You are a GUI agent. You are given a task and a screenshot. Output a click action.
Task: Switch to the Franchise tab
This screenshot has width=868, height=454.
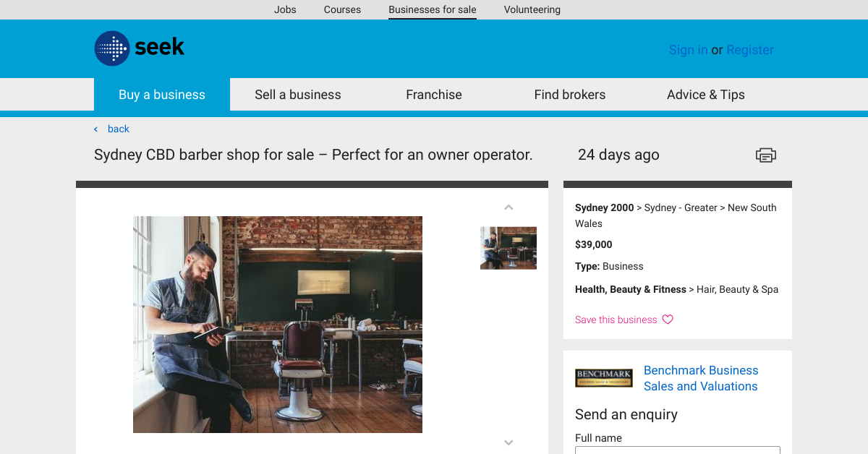[x=433, y=94]
